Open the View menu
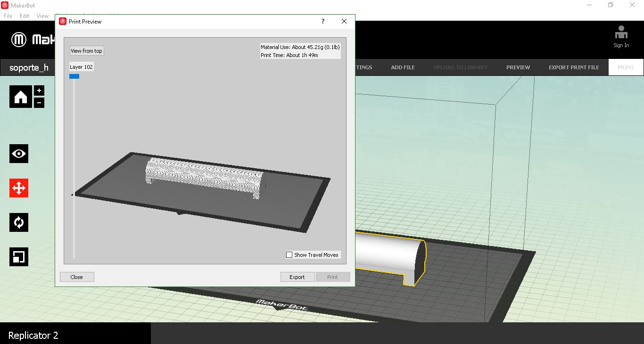The image size is (644, 344). pyautogui.click(x=42, y=16)
